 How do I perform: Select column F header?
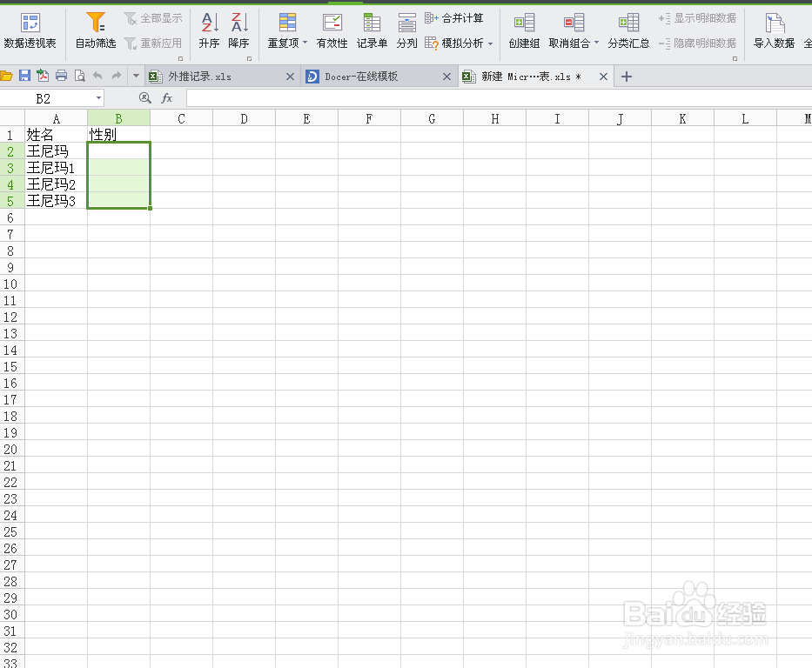click(369, 118)
